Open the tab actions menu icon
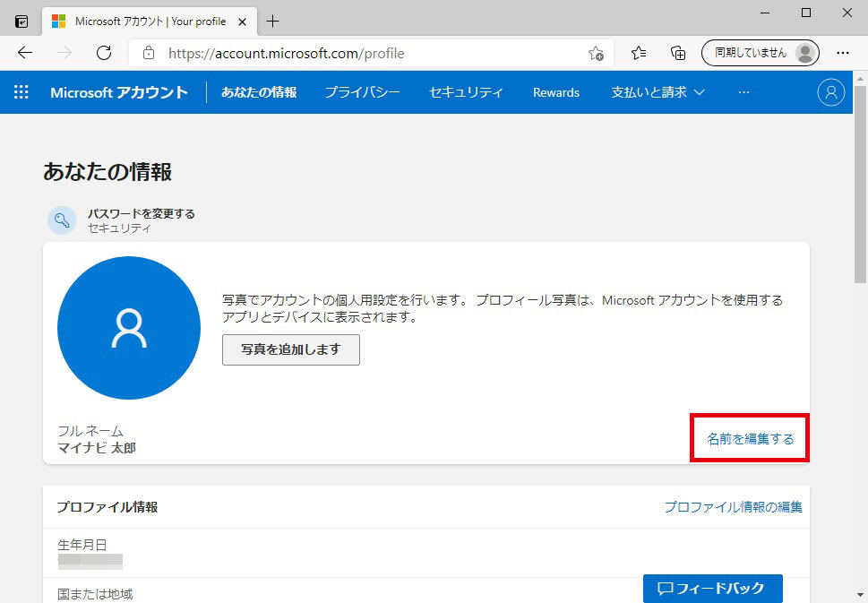Screen dimensions: 868x603 21,22
